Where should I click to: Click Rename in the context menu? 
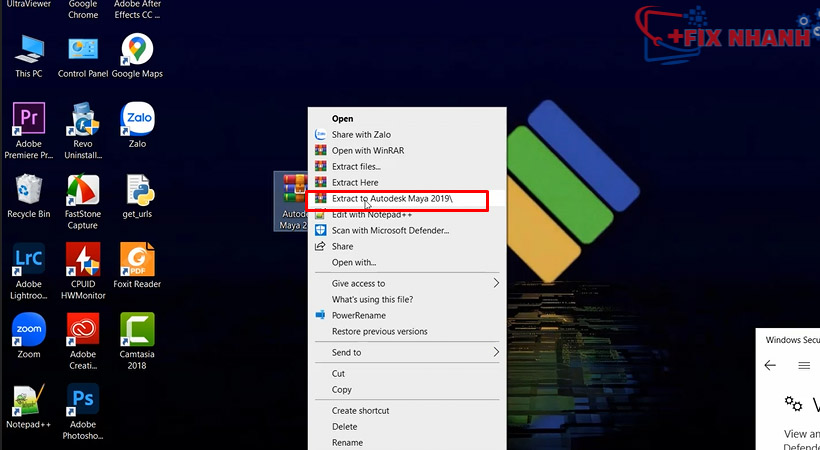pos(407,443)
